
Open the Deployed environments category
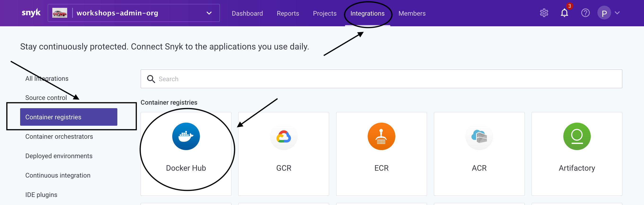pyautogui.click(x=59, y=156)
